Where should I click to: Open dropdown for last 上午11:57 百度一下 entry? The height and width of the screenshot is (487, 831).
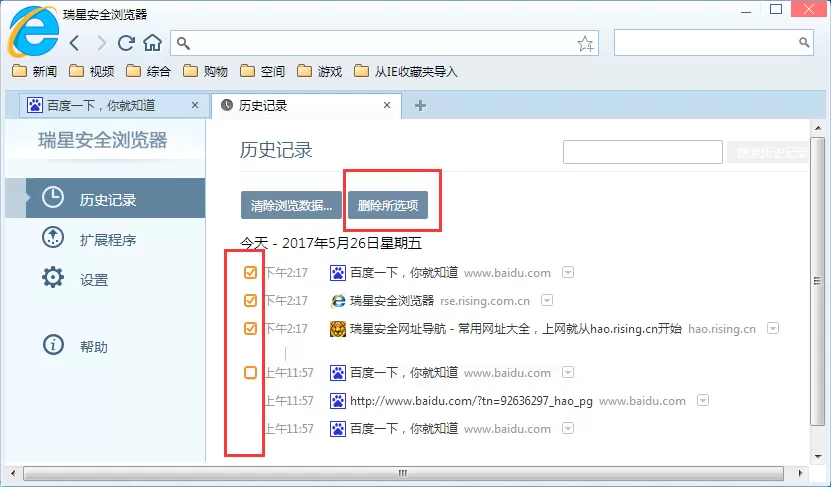point(568,428)
